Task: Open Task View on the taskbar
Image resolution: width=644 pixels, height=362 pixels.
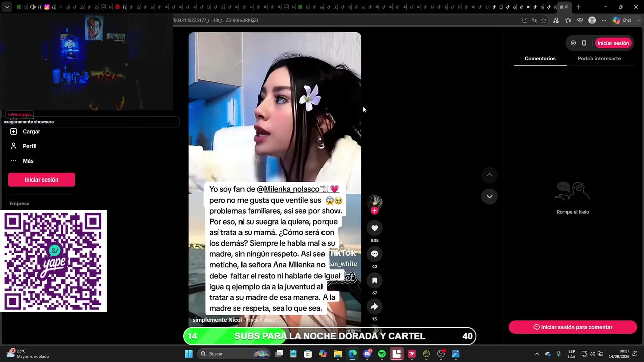Action: point(279,354)
